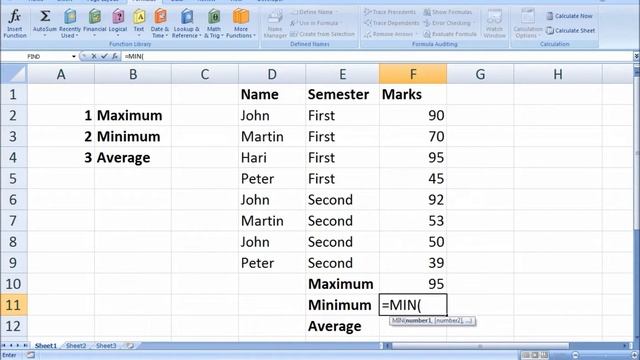Open the Name Box dropdown arrow
640x360 pixels.
tap(74, 56)
